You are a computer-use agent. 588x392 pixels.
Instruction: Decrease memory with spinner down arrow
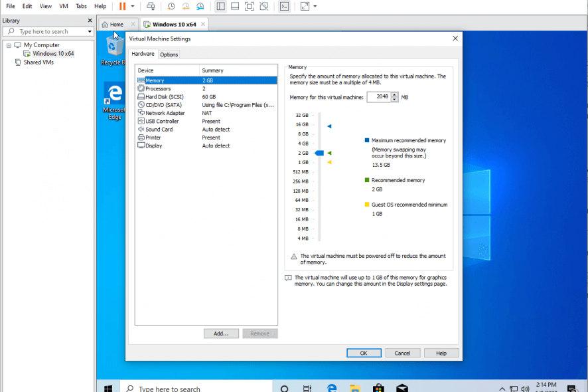394,100
